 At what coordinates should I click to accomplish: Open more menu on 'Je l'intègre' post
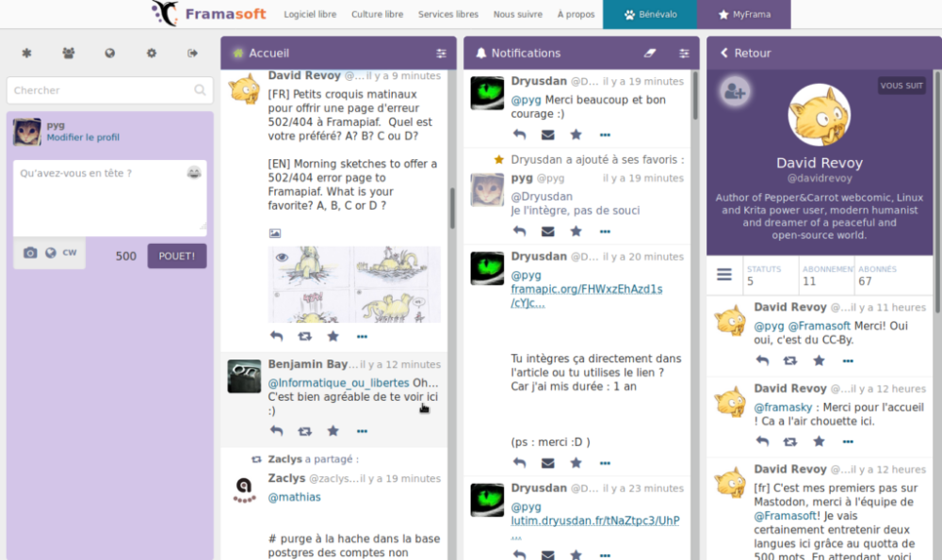pos(605,232)
